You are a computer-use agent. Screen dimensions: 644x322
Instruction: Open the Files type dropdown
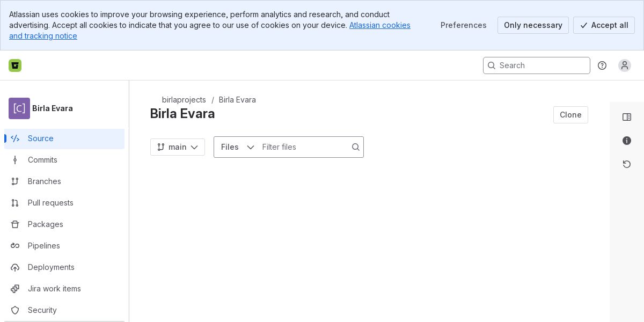237,147
